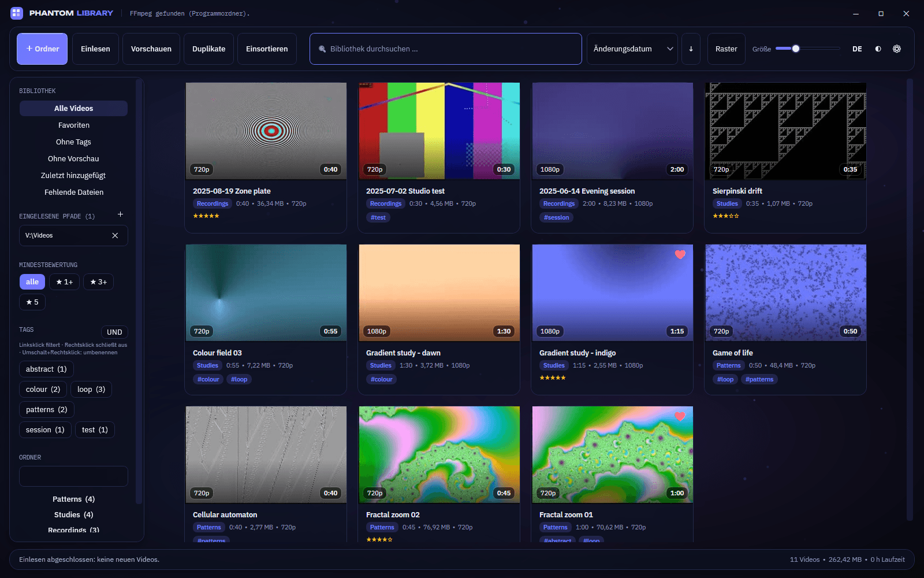Viewport: 924px width, 578px height.
Task: Select the Patterns (4) folder
Action: pos(73,499)
